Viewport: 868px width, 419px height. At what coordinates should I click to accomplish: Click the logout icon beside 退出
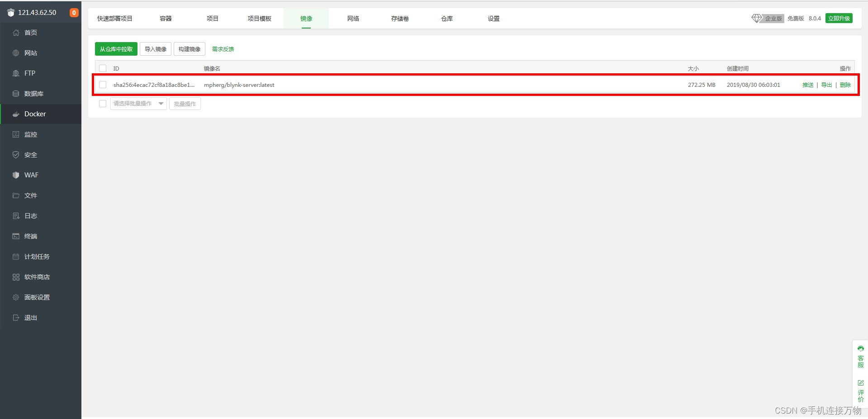[x=16, y=318]
